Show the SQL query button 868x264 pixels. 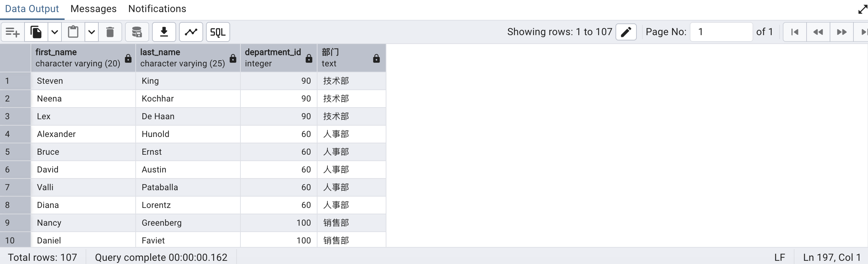click(x=218, y=32)
